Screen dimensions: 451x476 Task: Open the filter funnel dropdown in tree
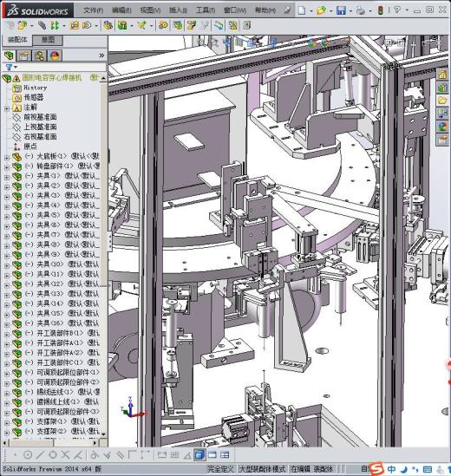[11, 67]
